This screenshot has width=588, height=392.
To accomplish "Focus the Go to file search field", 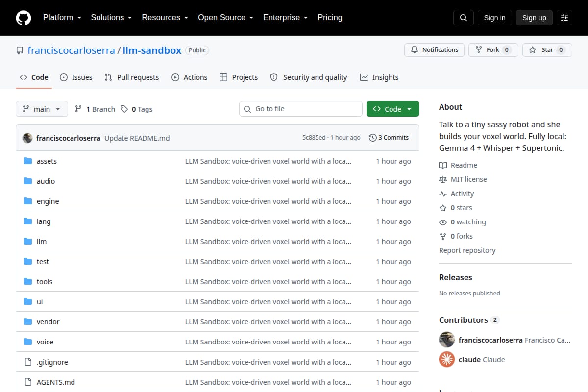I will pos(301,109).
